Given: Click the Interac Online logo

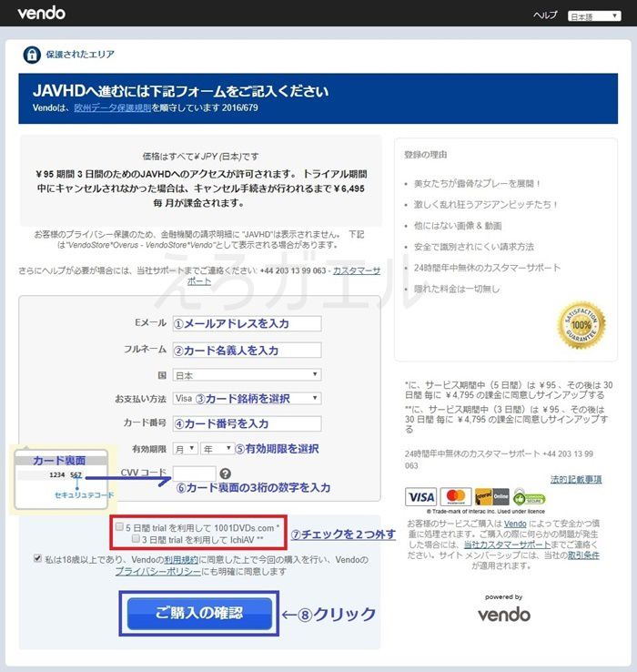Looking at the screenshot, I should [492, 497].
